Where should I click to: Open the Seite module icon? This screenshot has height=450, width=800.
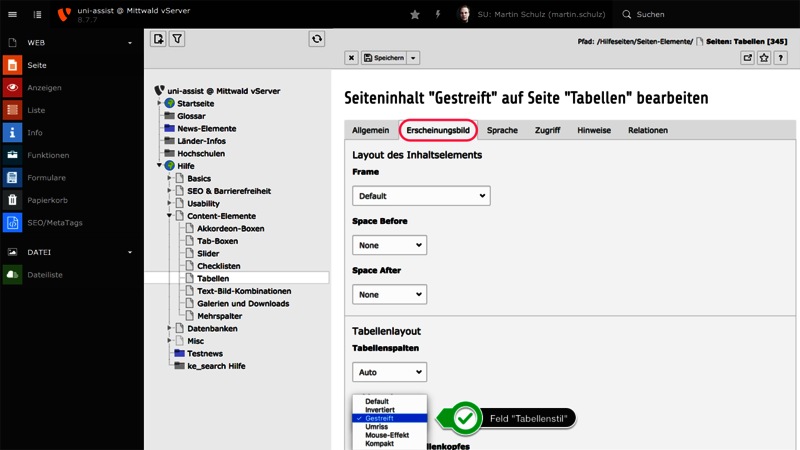click(x=12, y=65)
